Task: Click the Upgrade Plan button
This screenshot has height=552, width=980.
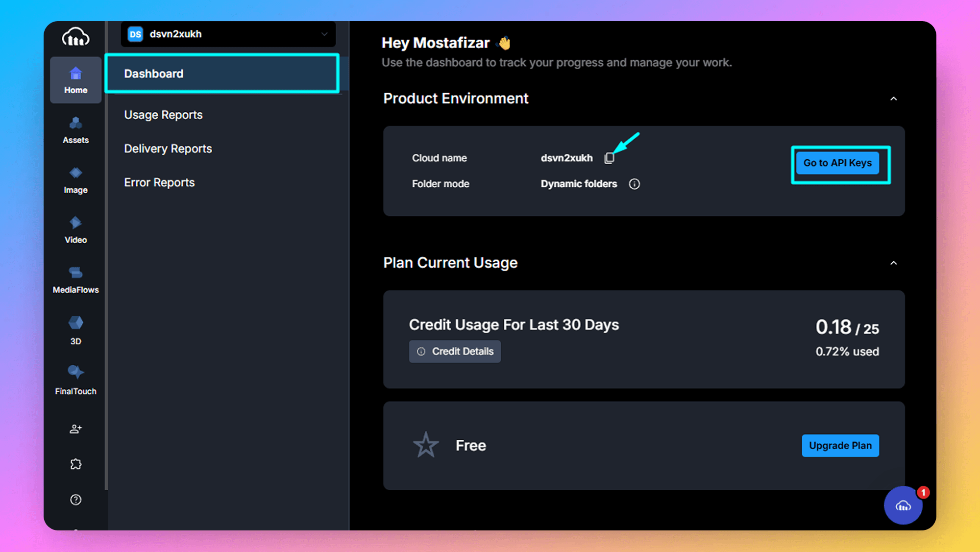Action: [x=840, y=446]
